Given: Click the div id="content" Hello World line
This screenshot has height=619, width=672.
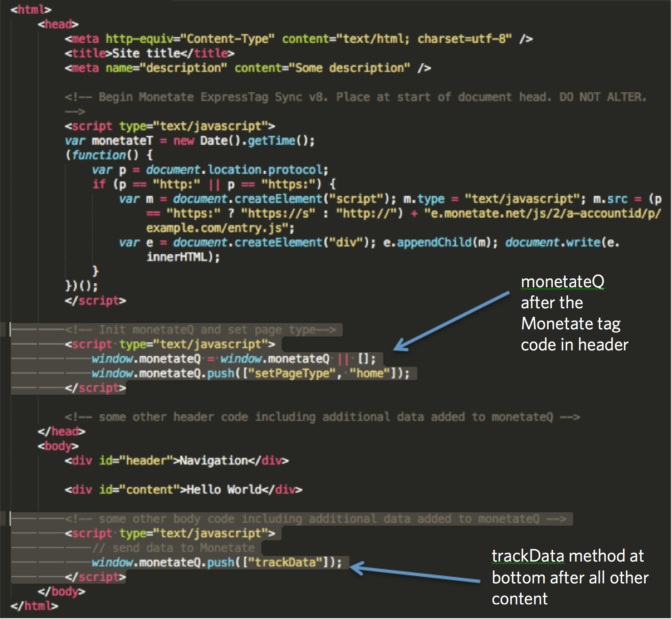Looking at the screenshot, I should (x=184, y=490).
